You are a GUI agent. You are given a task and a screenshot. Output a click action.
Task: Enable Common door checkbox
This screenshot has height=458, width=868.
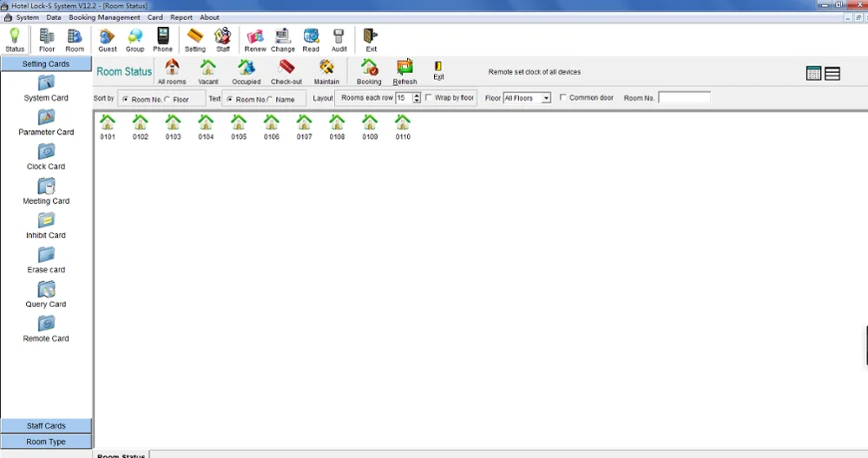pyautogui.click(x=563, y=97)
